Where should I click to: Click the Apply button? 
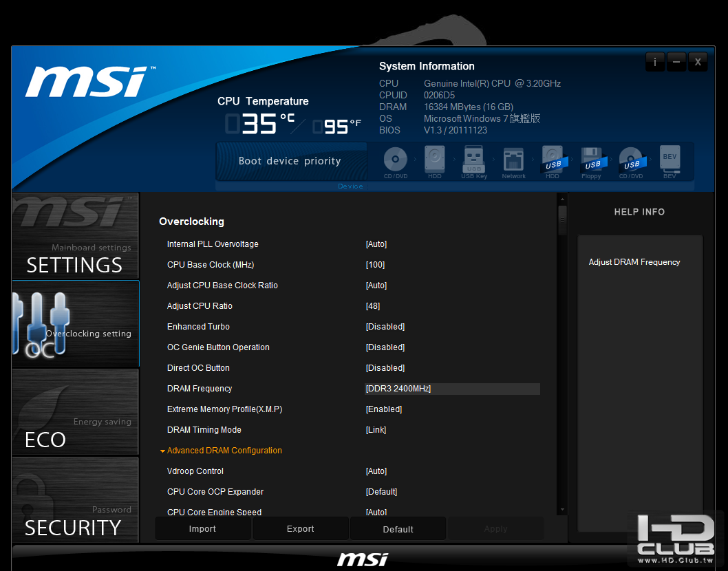pos(495,529)
